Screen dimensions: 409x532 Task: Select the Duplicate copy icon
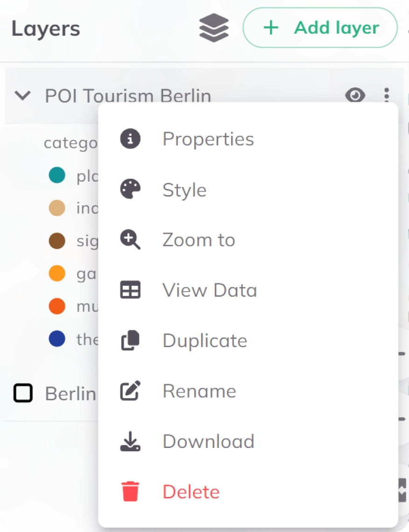click(129, 340)
